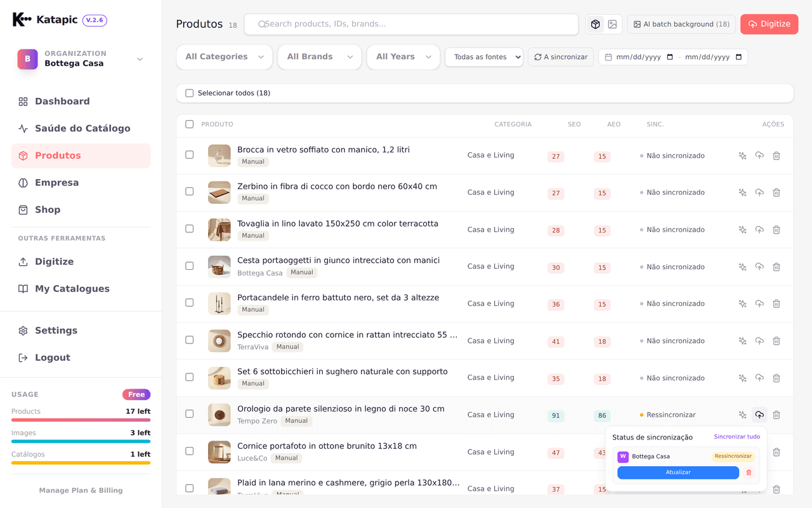Go to Dashboard in the sidebar
812x508 pixels.
click(x=81, y=102)
